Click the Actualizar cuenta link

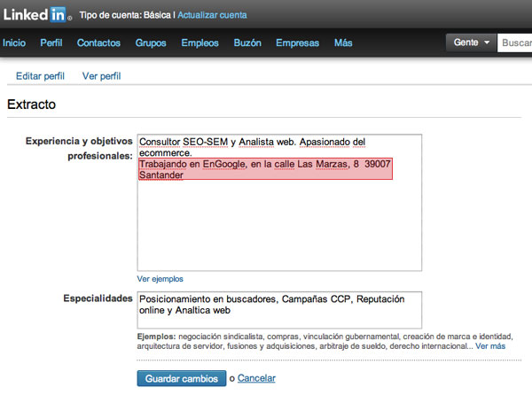click(x=212, y=15)
